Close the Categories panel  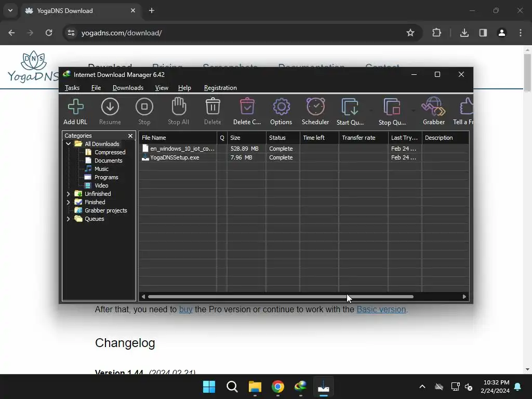pos(130,136)
